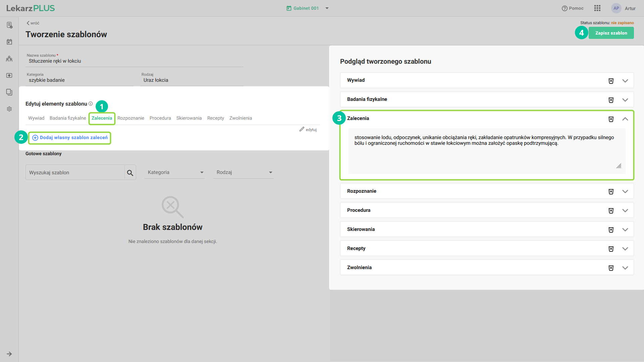
Task: Collapse the Zalecenia preview section
Action: click(625, 119)
